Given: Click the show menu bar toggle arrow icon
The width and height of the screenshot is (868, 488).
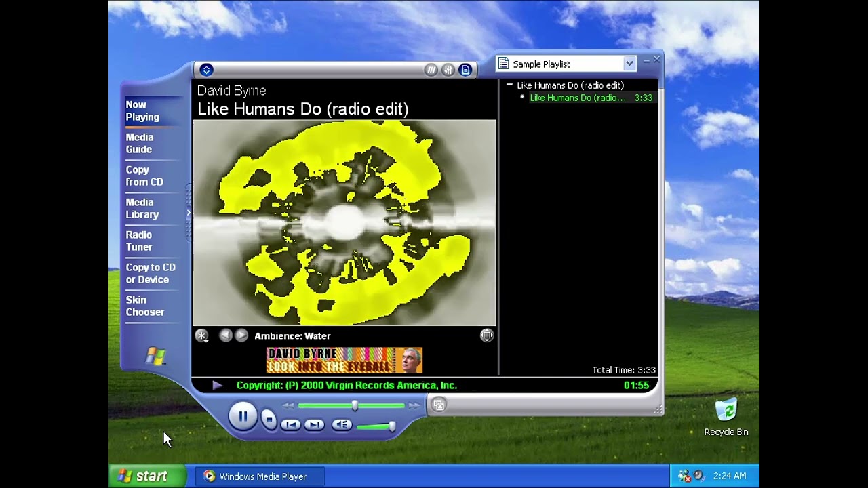Looking at the screenshot, I should coord(207,70).
